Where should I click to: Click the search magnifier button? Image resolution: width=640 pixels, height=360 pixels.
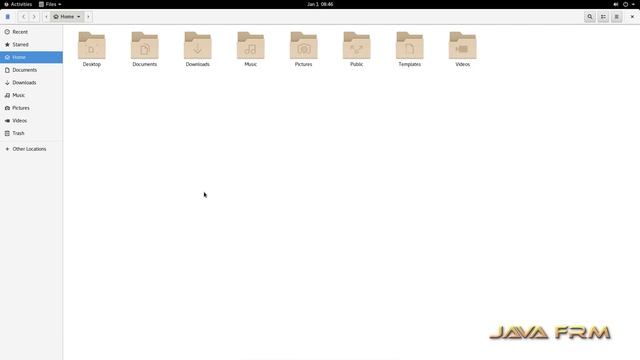590,17
